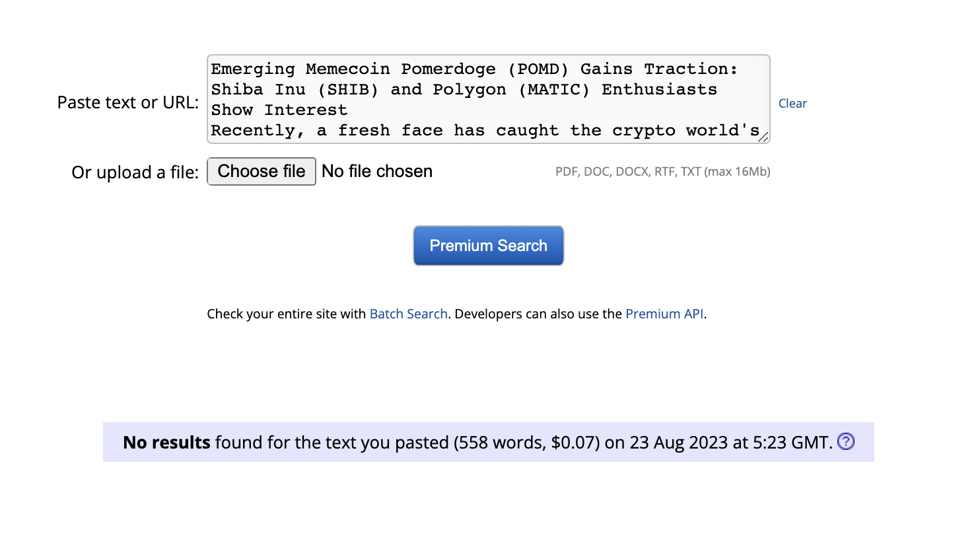Place cursor on Shiba Inu (SHIB) text
The image size is (980, 543).
click(x=295, y=89)
